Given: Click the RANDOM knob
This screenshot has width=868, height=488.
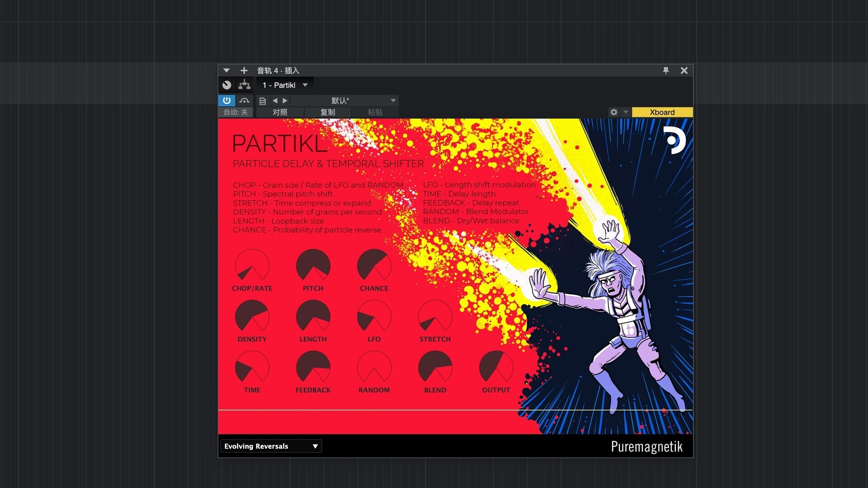Looking at the screenshot, I should (x=374, y=368).
